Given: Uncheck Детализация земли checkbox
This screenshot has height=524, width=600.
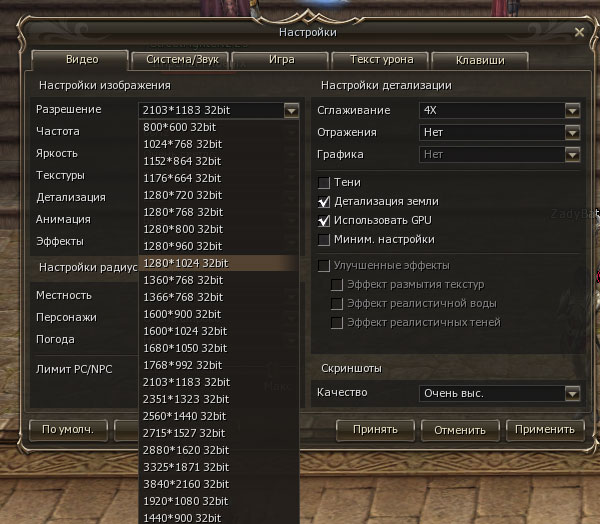Looking at the screenshot, I should pyautogui.click(x=324, y=202).
